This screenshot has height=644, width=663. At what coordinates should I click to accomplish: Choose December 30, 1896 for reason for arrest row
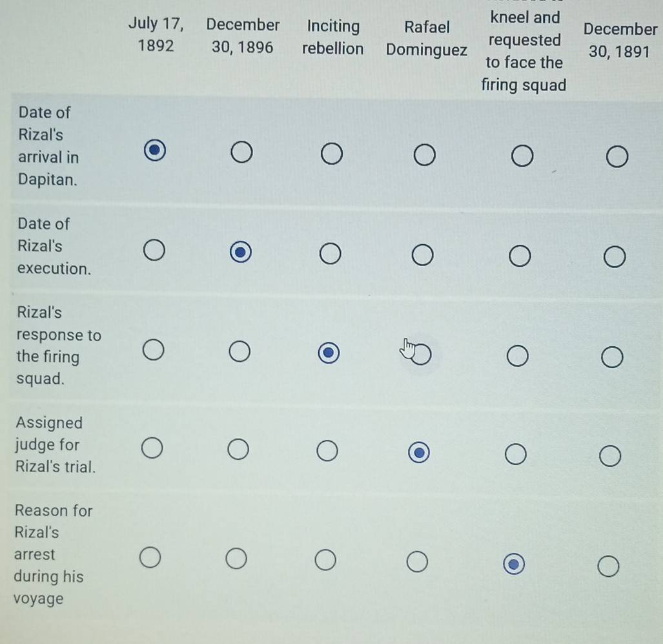pos(236,559)
